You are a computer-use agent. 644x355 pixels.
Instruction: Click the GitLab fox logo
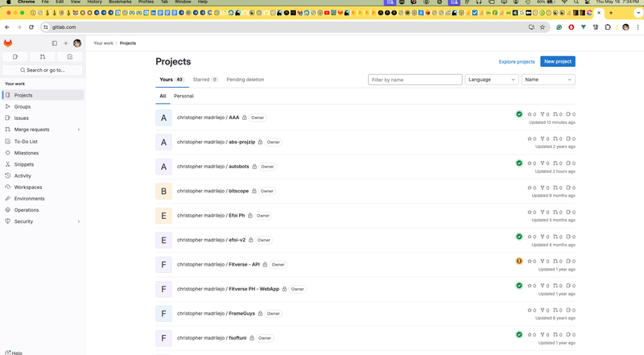click(x=8, y=43)
